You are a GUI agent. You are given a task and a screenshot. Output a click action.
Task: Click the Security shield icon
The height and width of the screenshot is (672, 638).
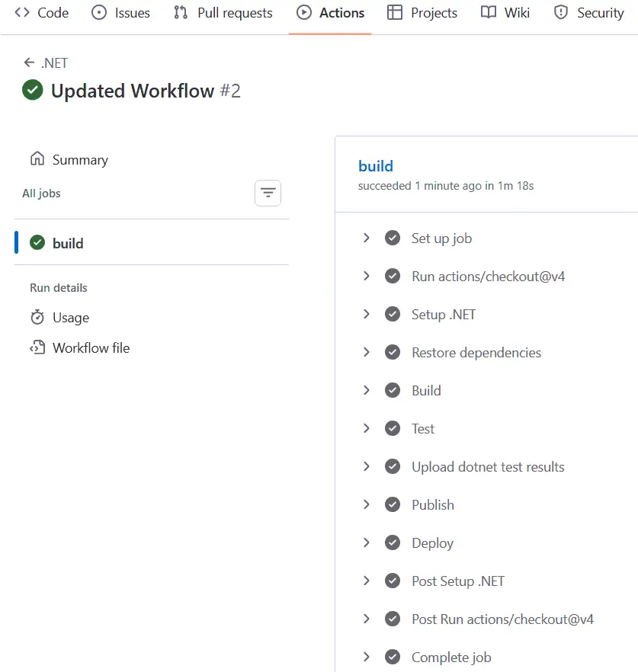click(562, 12)
